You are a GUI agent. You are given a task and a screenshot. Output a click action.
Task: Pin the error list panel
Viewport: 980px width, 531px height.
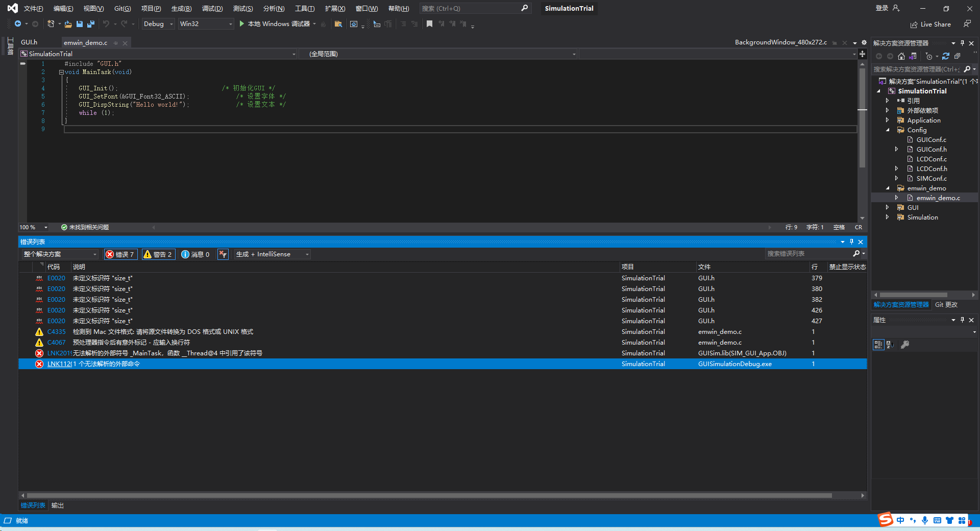(851, 242)
